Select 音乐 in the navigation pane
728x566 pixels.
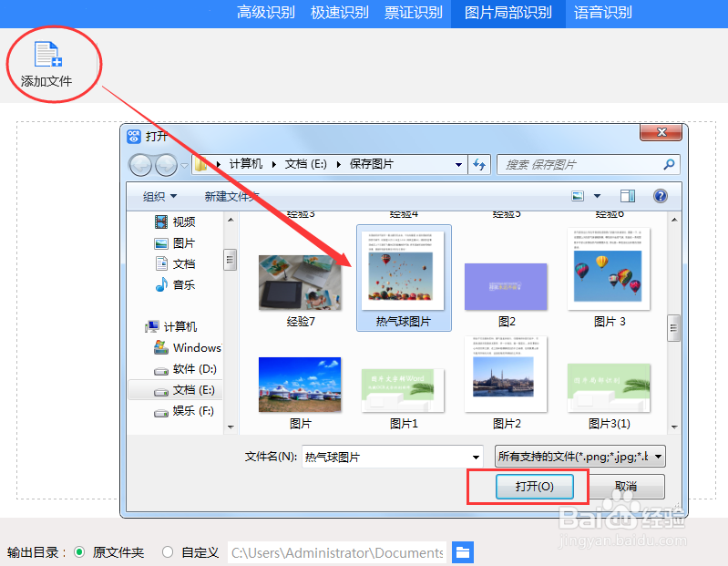[175, 284]
